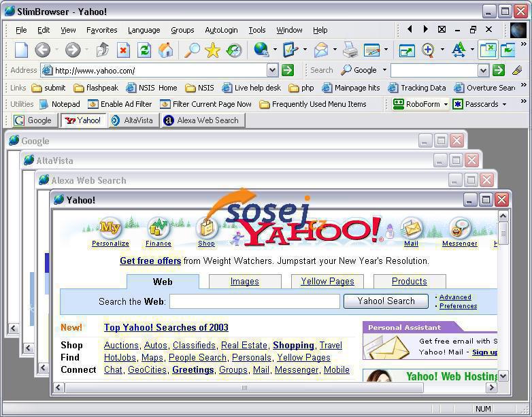The height and width of the screenshot is (417, 532).
Task: Click the Yahoo! Search button
Action: [x=386, y=301]
